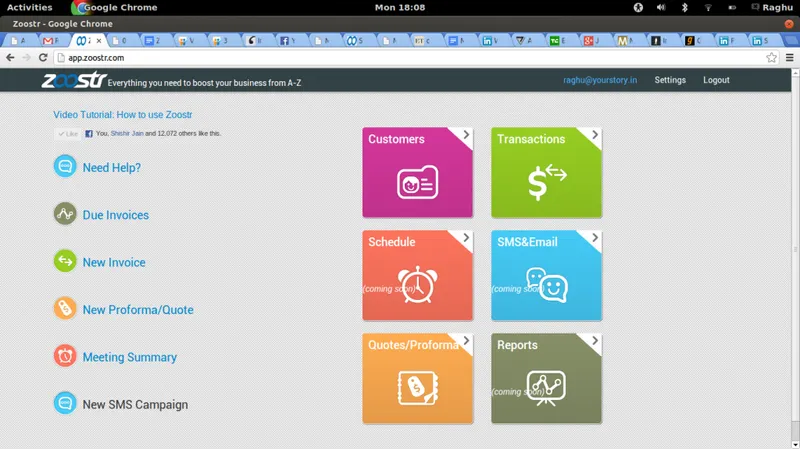Open the pink Customers tile
Screen dimensions: 800x449
(416, 174)
